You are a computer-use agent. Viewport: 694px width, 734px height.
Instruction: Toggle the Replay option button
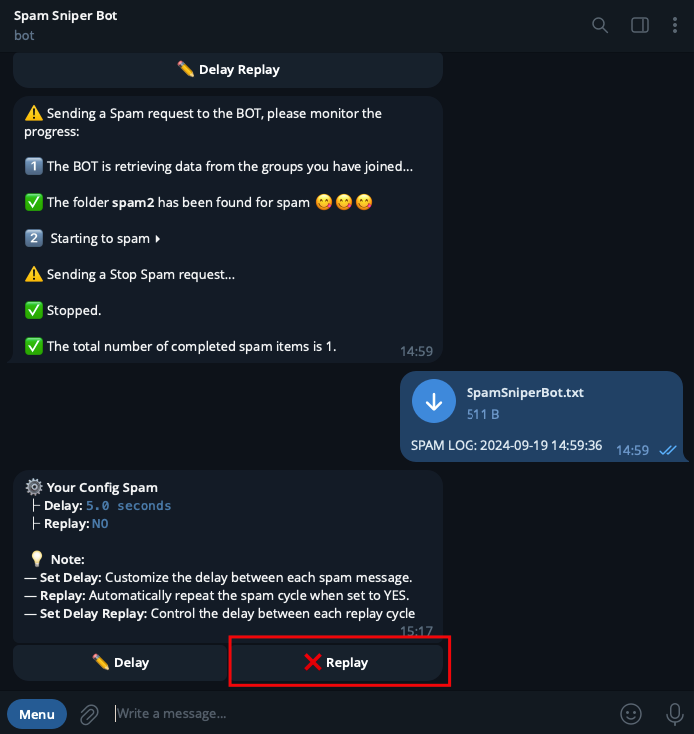pyautogui.click(x=337, y=662)
